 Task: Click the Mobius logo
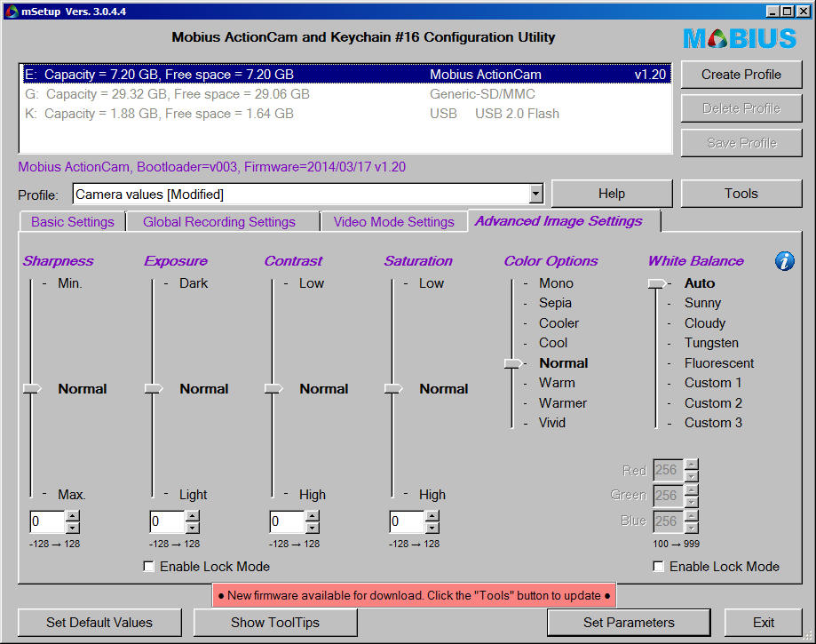(740, 38)
